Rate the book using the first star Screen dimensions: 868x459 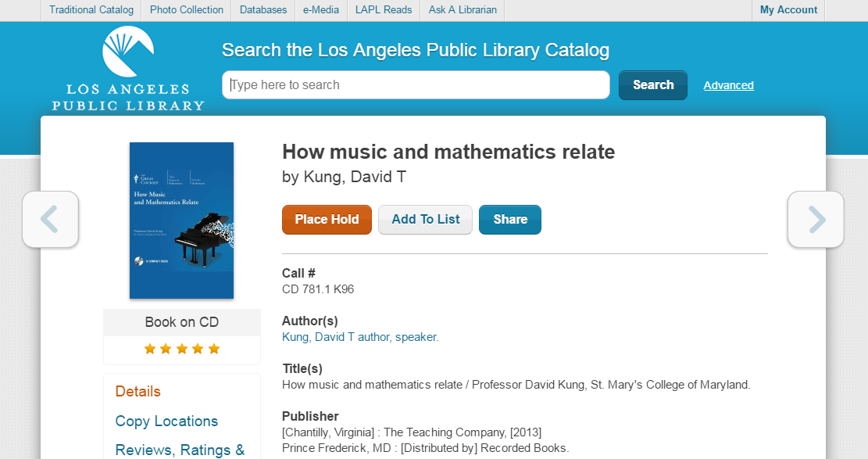pos(150,349)
